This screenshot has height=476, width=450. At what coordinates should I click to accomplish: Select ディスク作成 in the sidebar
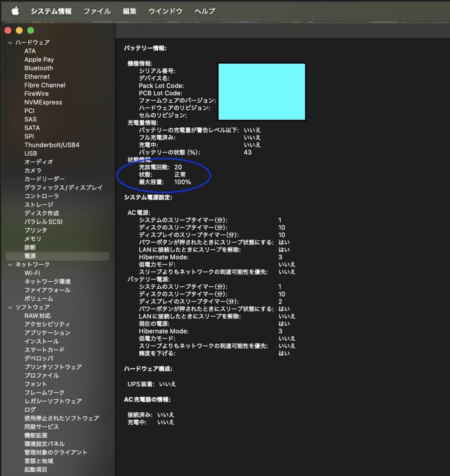point(41,213)
